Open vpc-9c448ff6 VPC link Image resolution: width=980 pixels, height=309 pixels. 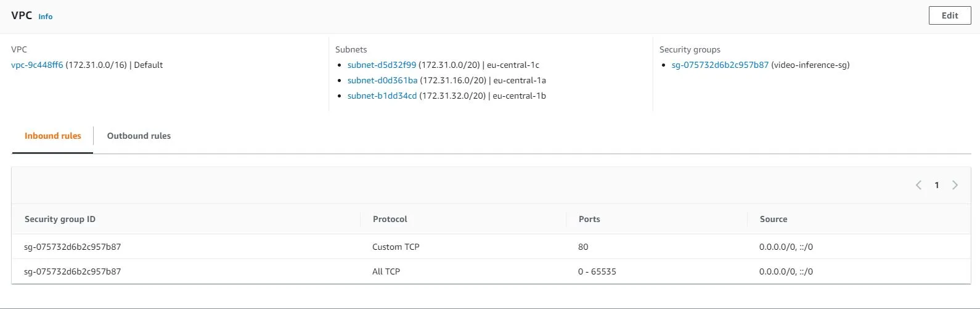point(37,65)
